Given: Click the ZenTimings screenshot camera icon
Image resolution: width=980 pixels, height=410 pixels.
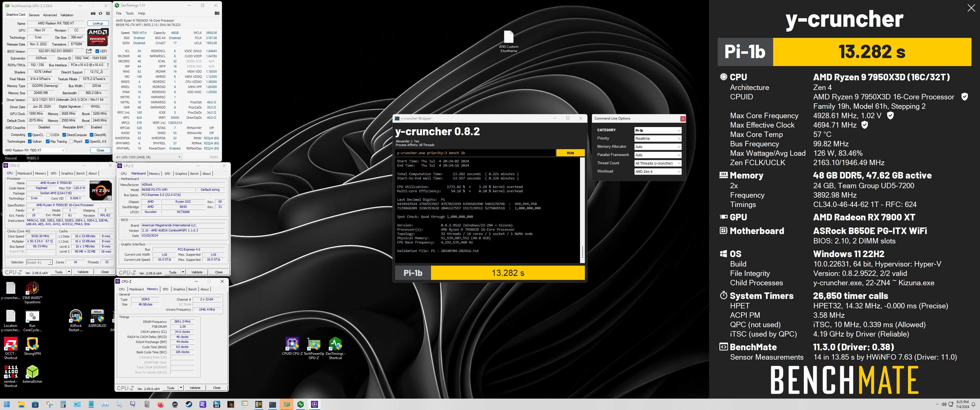Looking at the screenshot, I should click(x=217, y=13).
